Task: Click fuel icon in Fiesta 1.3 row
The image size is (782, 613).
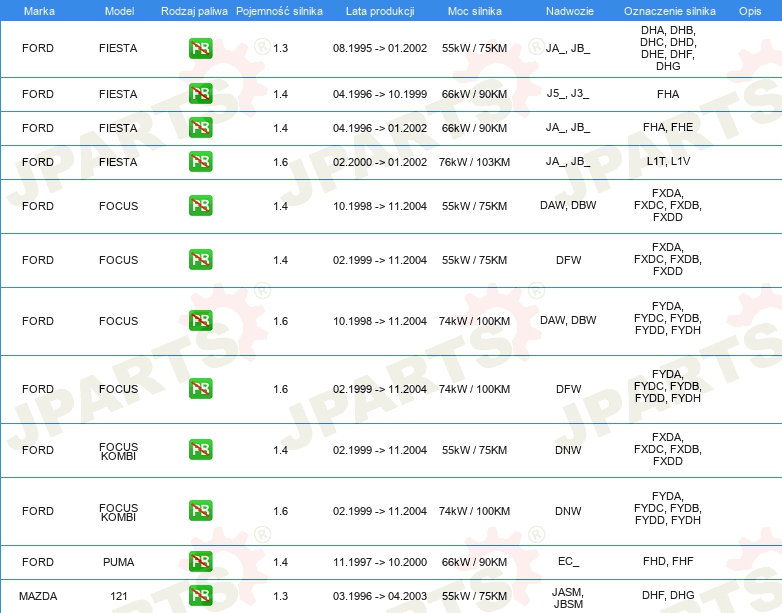Action: click(200, 48)
